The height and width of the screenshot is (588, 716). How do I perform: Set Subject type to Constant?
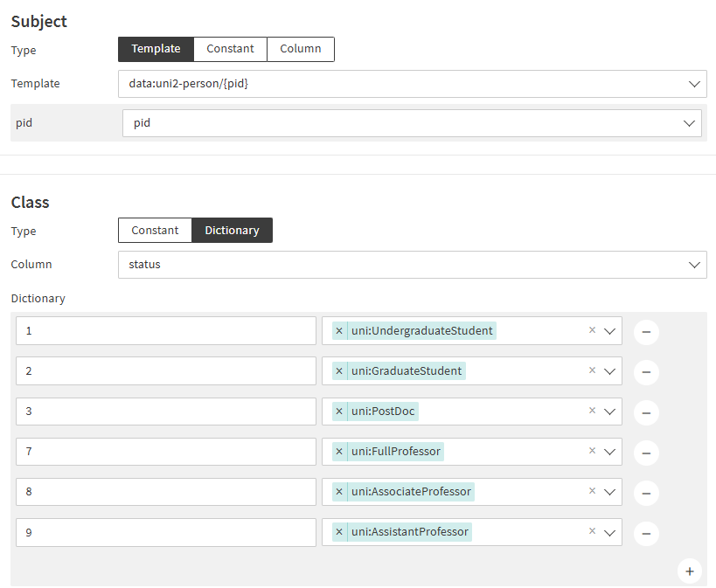tap(230, 49)
